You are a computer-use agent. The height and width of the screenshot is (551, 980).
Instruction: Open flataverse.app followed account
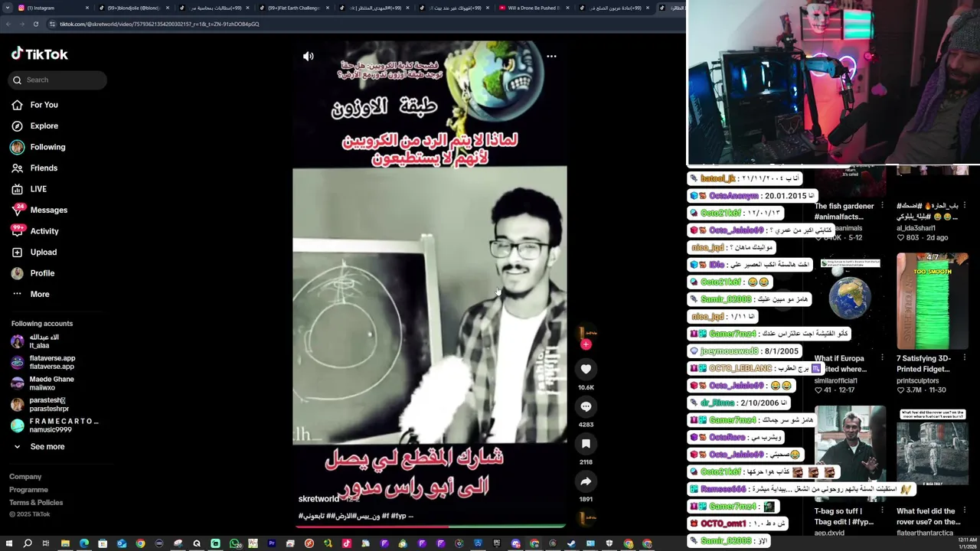[x=52, y=362]
